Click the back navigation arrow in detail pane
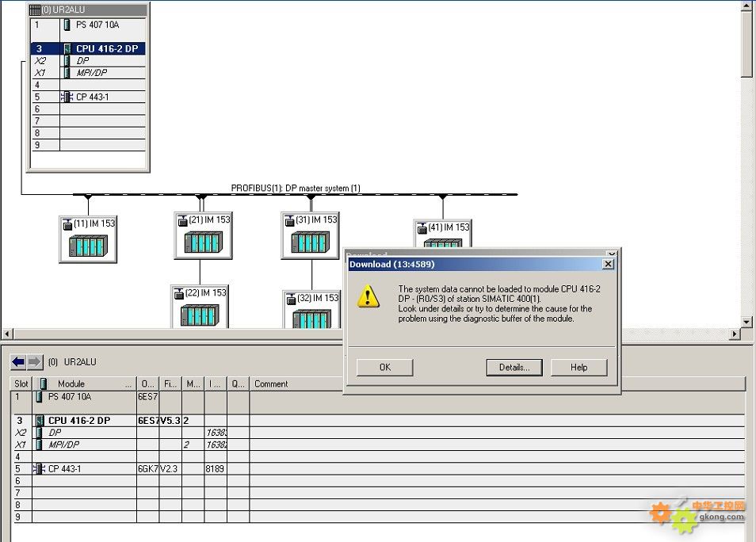 18,361
